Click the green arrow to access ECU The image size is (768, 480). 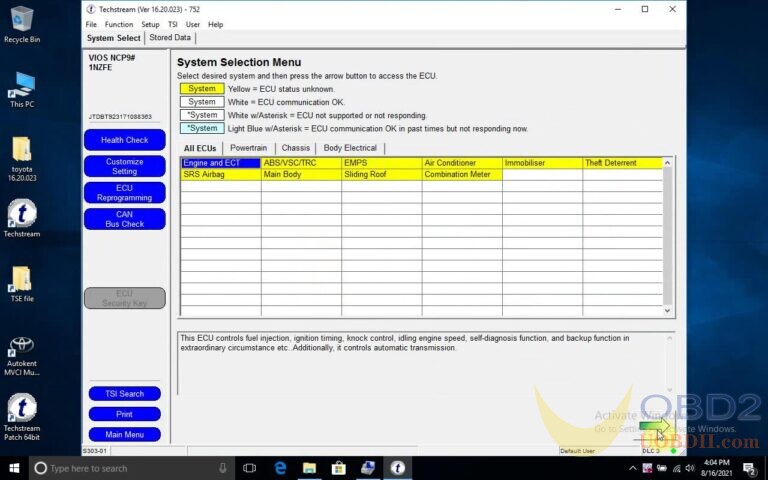(655, 426)
